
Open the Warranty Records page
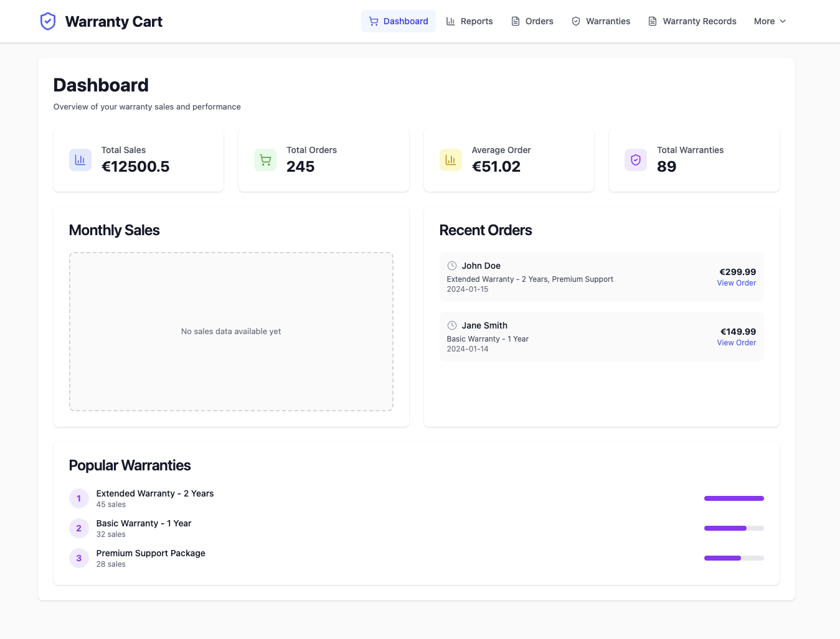tap(692, 21)
